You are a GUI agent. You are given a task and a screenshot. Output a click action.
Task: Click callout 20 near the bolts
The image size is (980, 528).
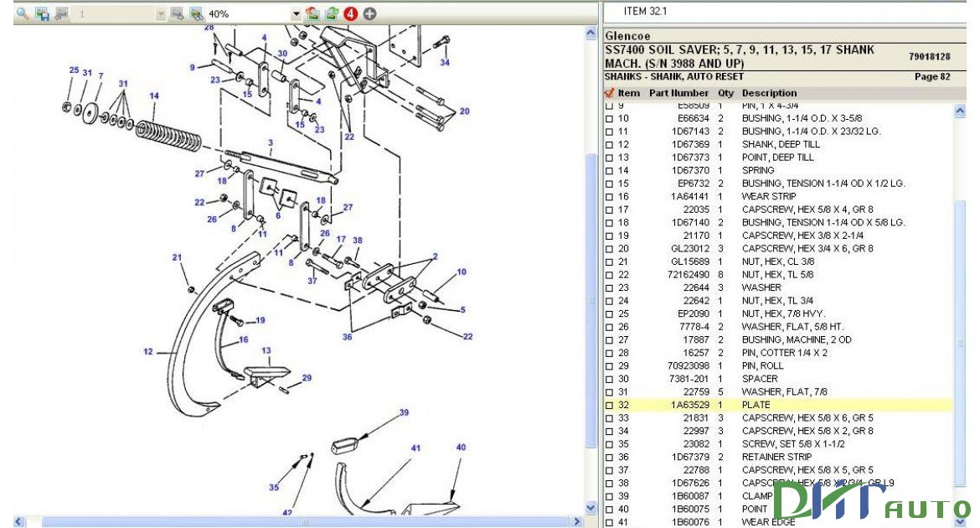464,111
